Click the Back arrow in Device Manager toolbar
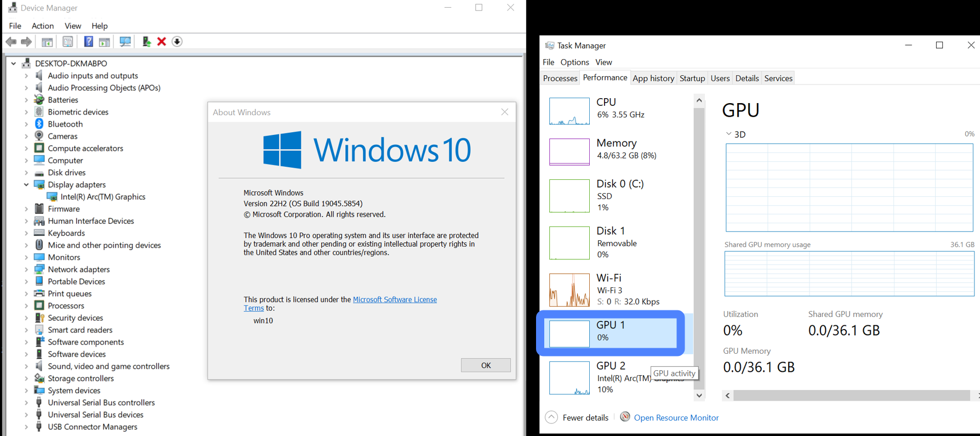Screen dimensions: 980x436 tap(11, 42)
